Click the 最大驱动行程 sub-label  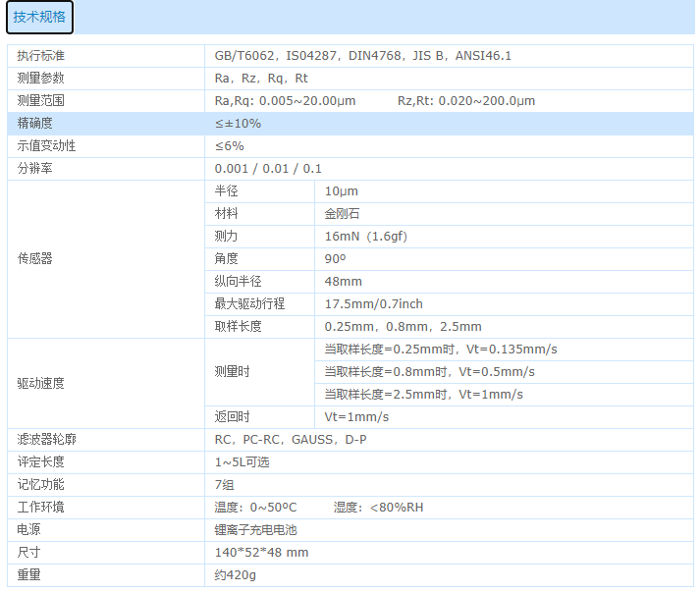coord(249,304)
